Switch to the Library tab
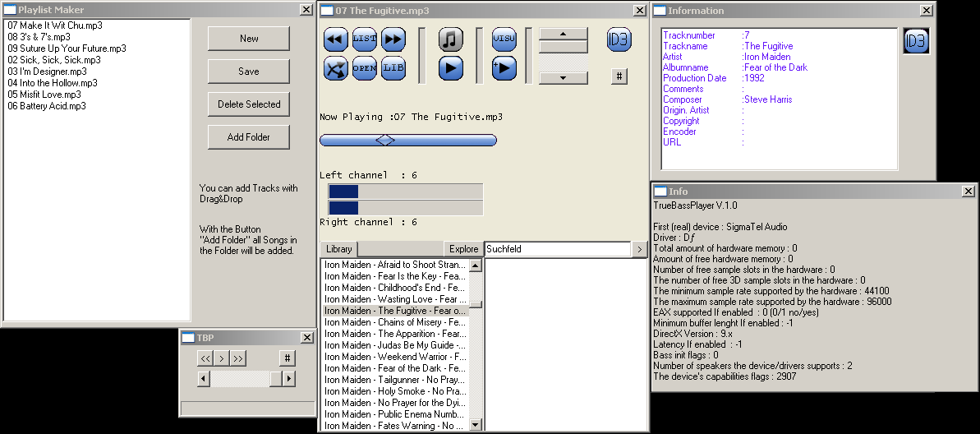This screenshot has height=434, width=980. click(338, 249)
